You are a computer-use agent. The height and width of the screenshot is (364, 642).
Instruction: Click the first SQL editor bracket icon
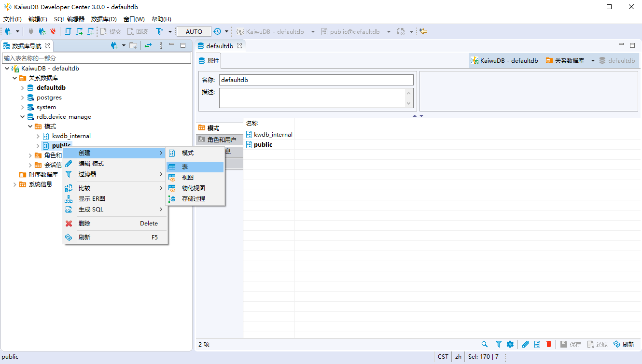coord(68,31)
